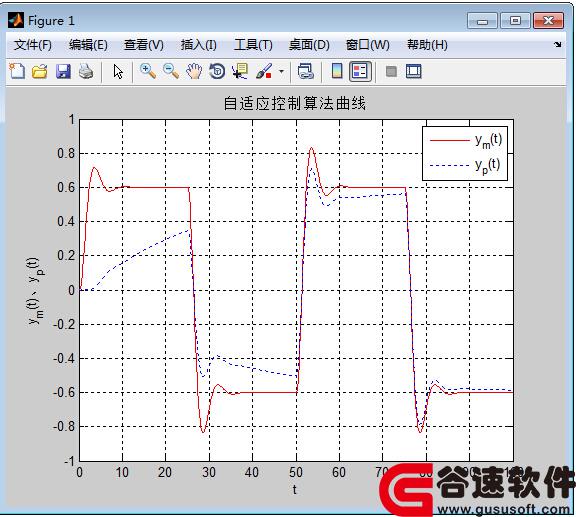Open the 桌面(D) menu
576x517 pixels.
pyautogui.click(x=309, y=45)
